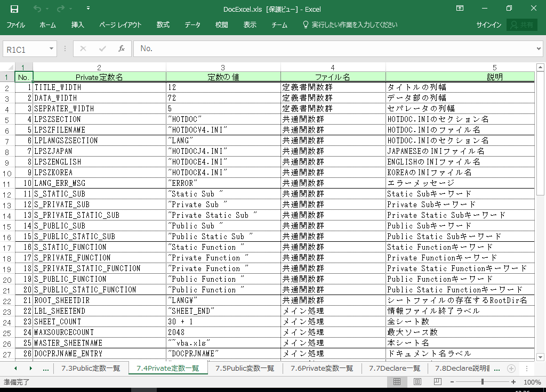Viewport: 546px width, 392px height.
Task: Click the 実行したい作業 search box
Action: click(x=350, y=25)
